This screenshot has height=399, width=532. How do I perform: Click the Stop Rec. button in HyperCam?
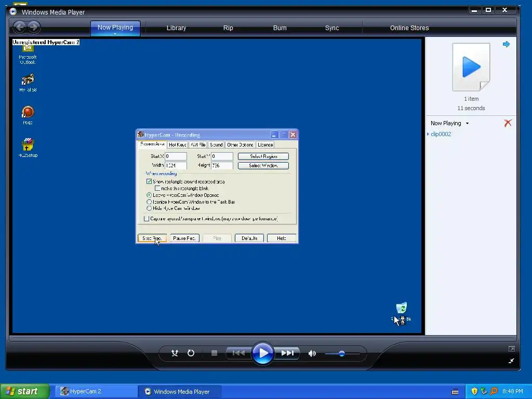pos(152,238)
